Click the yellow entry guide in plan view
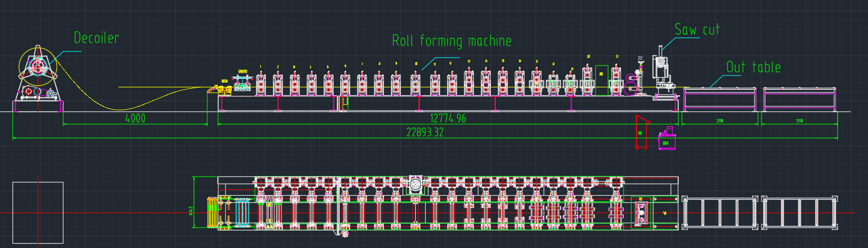Image resolution: width=868 pixels, height=248 pixels. click(212, 212)
